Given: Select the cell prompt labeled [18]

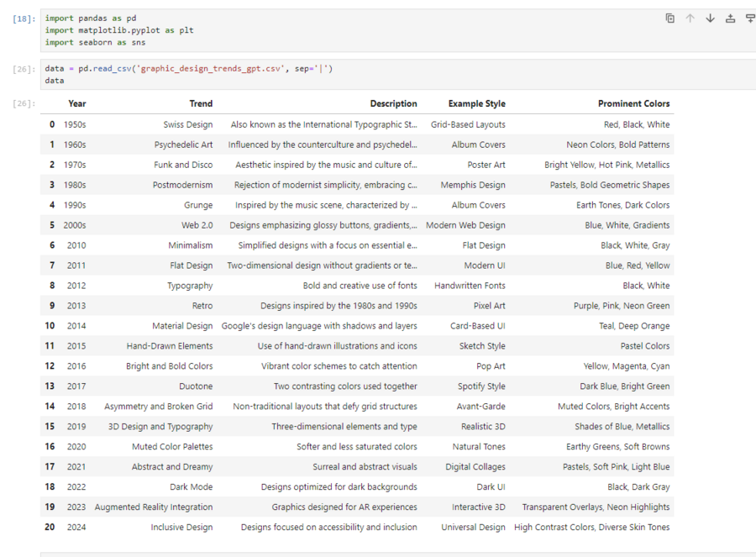Looking at the screenshot, I should (x=24, y=18).
